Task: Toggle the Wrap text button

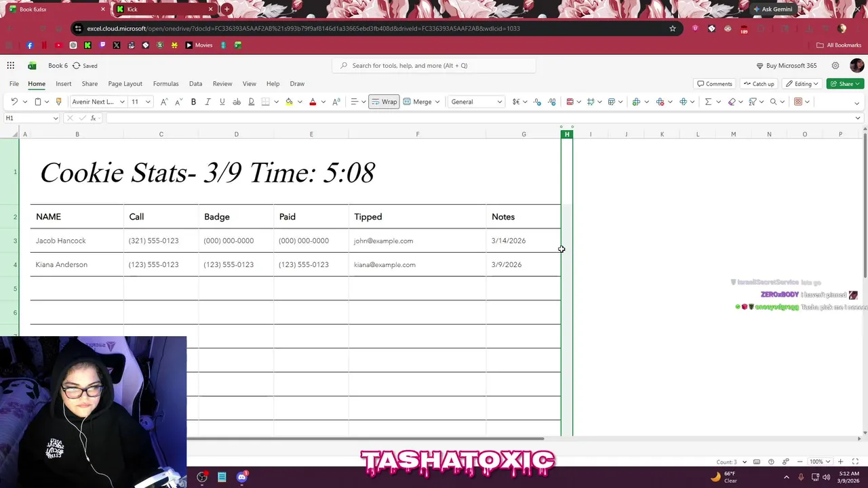Action: point(384,102)
